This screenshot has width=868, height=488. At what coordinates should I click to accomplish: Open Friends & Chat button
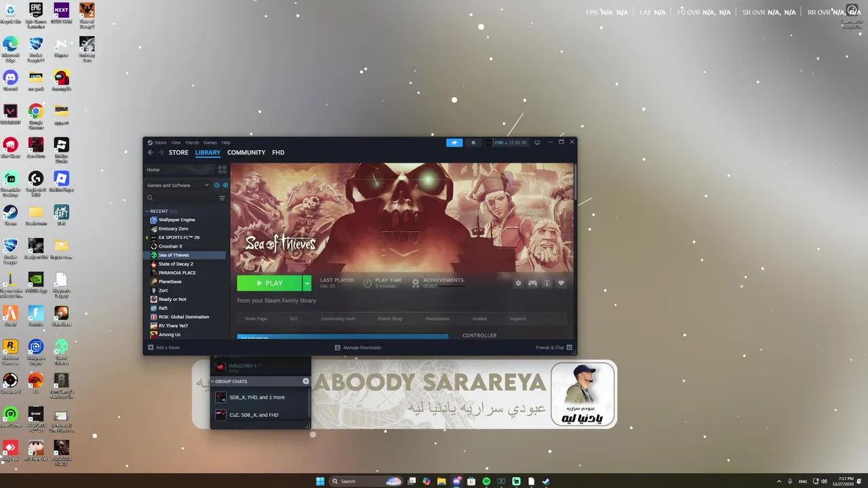(554, 348)
